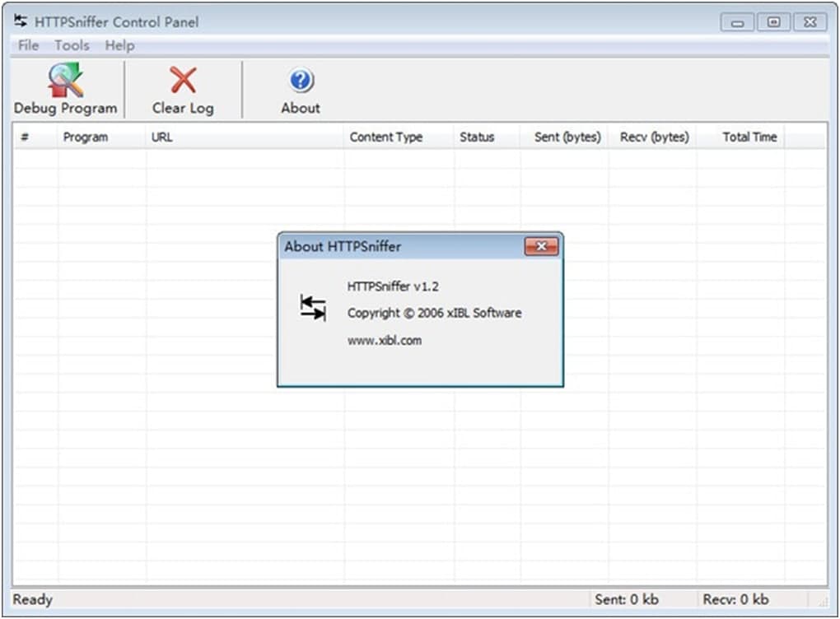Sort by the Status column header
This screenshot has width=840, height=619.
487,137
